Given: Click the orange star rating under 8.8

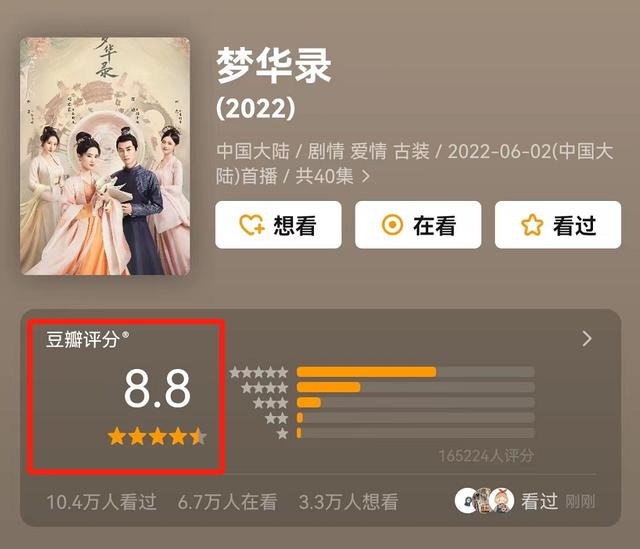Looking at the screenshot, I should [x=157, y=436].
